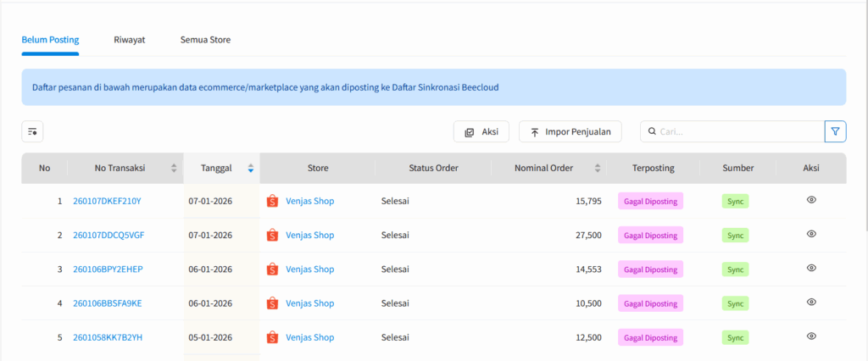868x361 pixels.
Task: Click the Sumber column header
Action: pos(738,169)
